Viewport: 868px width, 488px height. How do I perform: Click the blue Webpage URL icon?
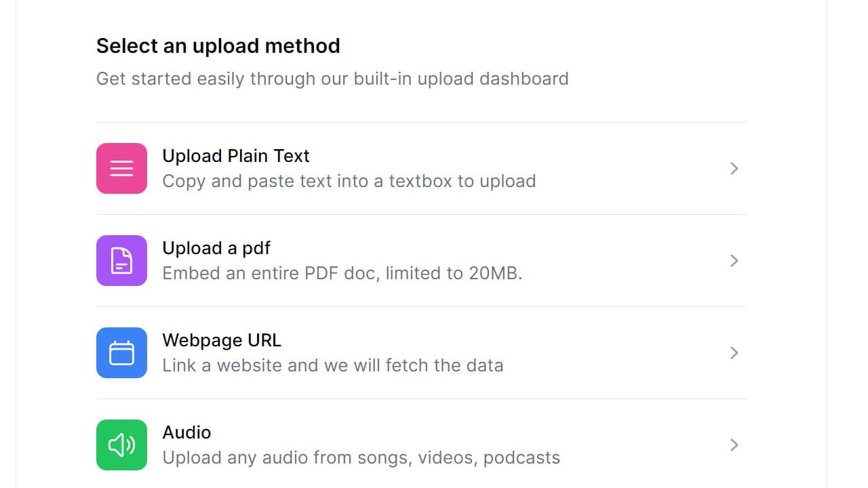pyautogui.click(x=121, y=352)
